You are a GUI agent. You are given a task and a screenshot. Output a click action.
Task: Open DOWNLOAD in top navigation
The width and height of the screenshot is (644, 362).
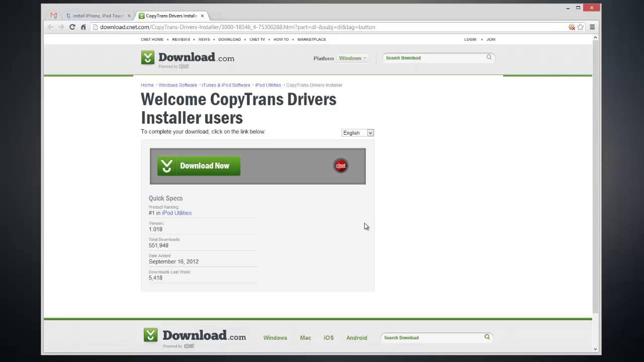click(x=229, y=39)
